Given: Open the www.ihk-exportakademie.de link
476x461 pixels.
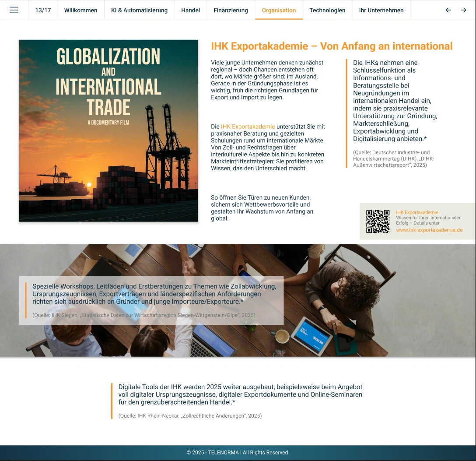Looking at the screenshot, I should [x=429, y=230].
